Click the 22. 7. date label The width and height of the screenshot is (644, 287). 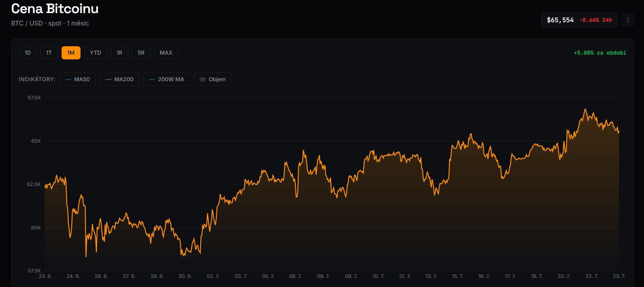click(x=592, y=276)
